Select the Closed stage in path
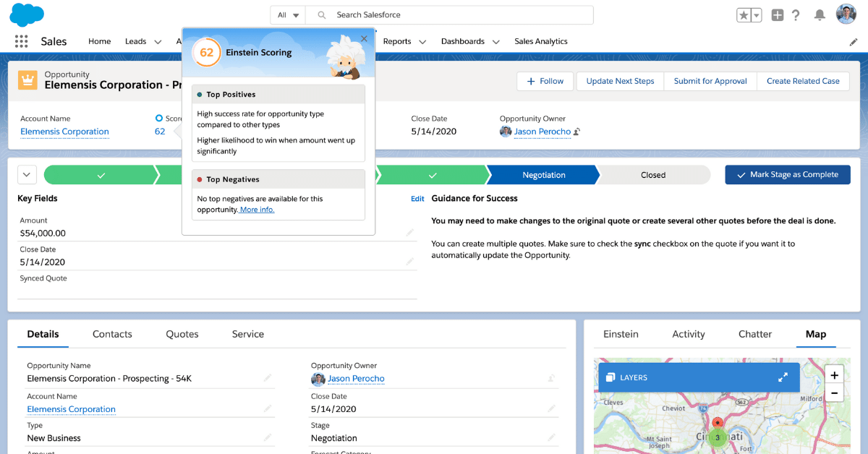Viewport: 868px width, 454px height. click(653, 175)
